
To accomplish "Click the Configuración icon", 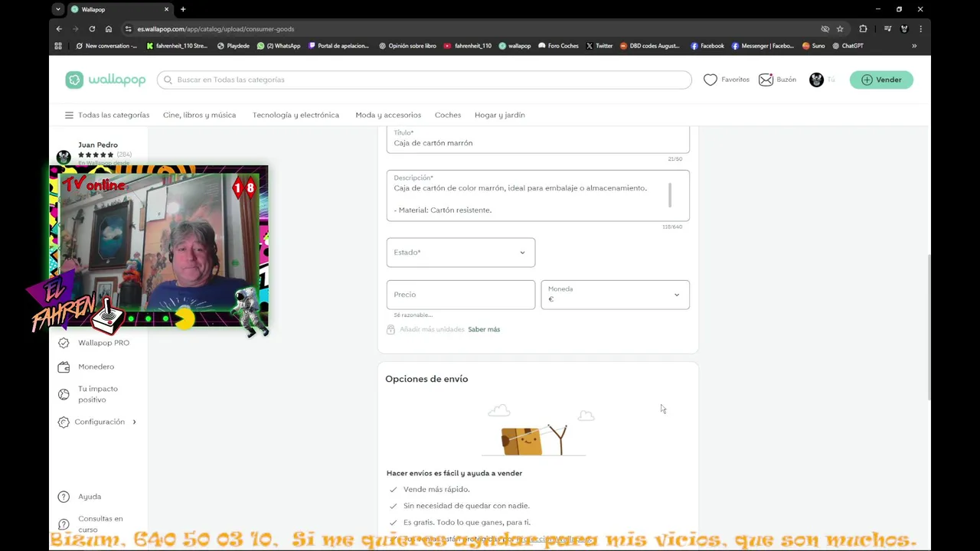I will coord(64,422).
